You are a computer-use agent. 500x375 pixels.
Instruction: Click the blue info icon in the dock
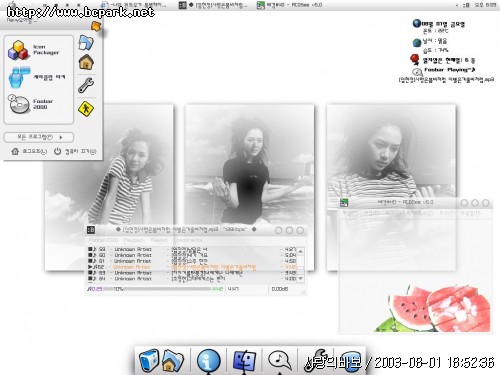coord(209,361)
